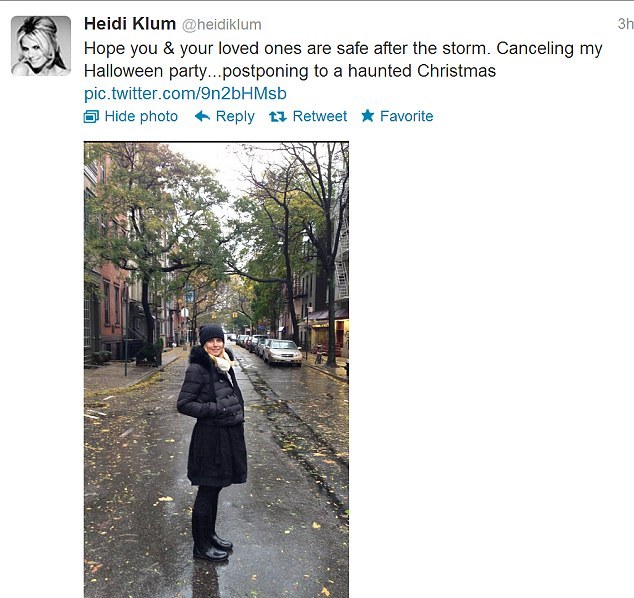Click the Retweet text link

pyautogui.click(x=320, y=116)
